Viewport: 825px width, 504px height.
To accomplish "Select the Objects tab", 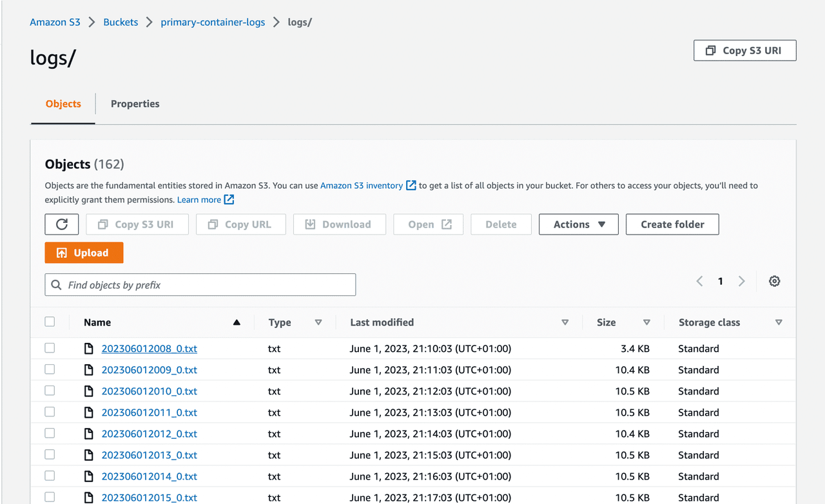I will pos(63,104).
